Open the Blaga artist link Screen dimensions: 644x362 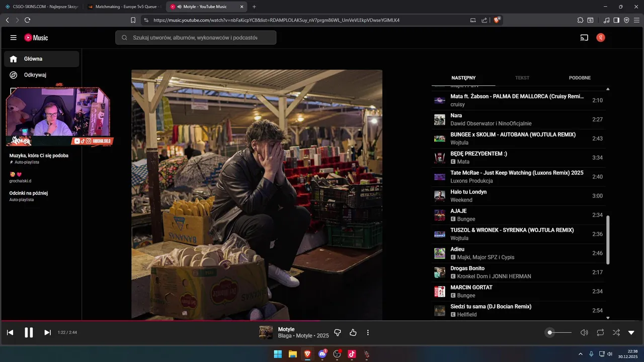pyautogui.click(x=285, y=336)
